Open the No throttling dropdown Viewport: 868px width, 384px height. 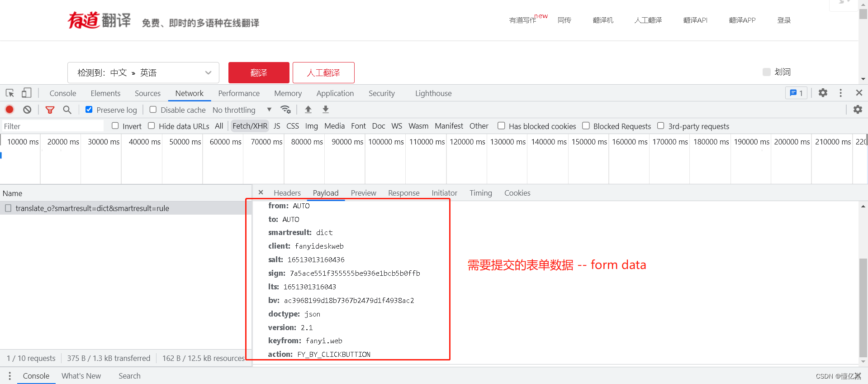tap(242, 110)
